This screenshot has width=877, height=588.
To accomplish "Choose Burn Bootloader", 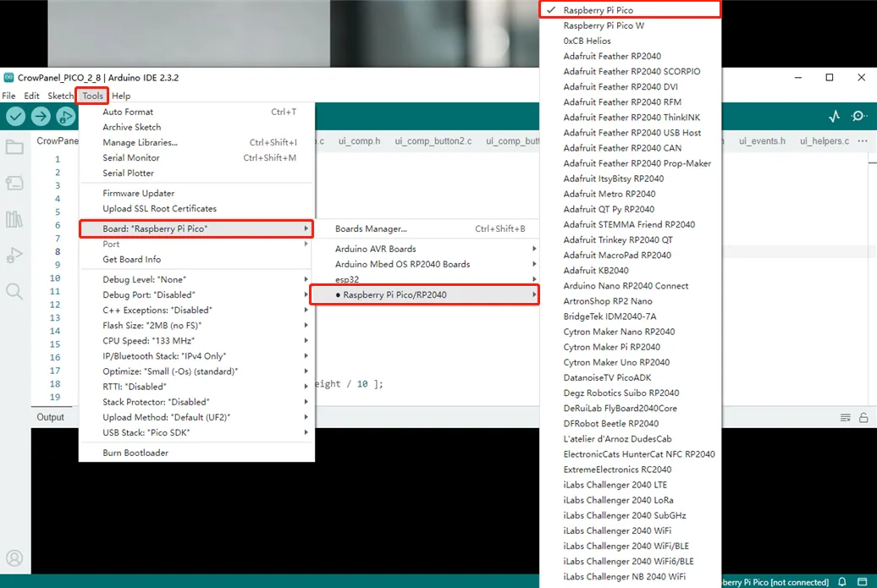I will tap(196, 452).
